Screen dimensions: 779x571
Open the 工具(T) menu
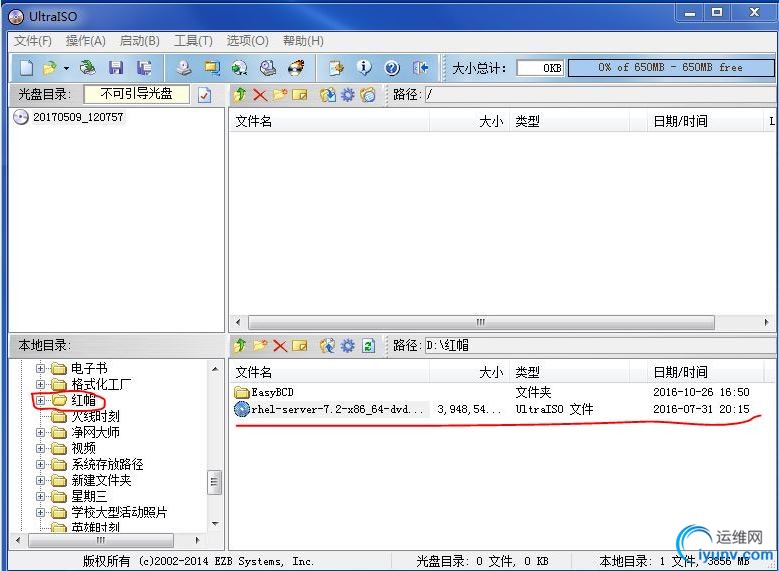193,41
